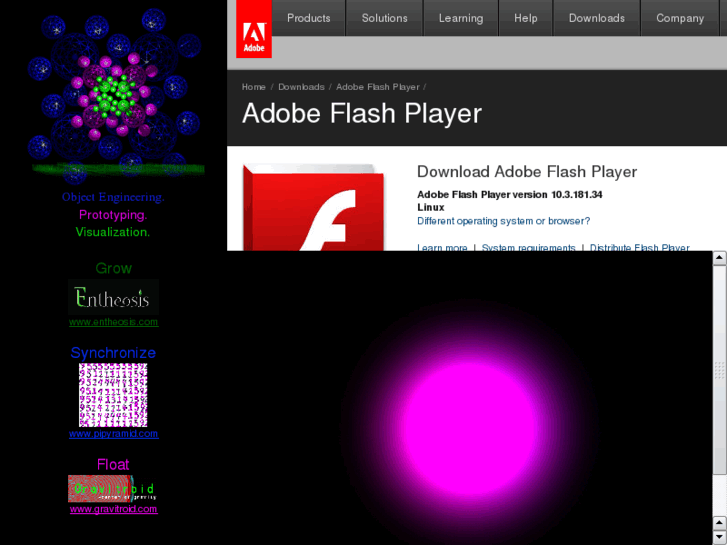Click the 'Synchronize' heading text
The image size is (727, 545).
(113, 353)
